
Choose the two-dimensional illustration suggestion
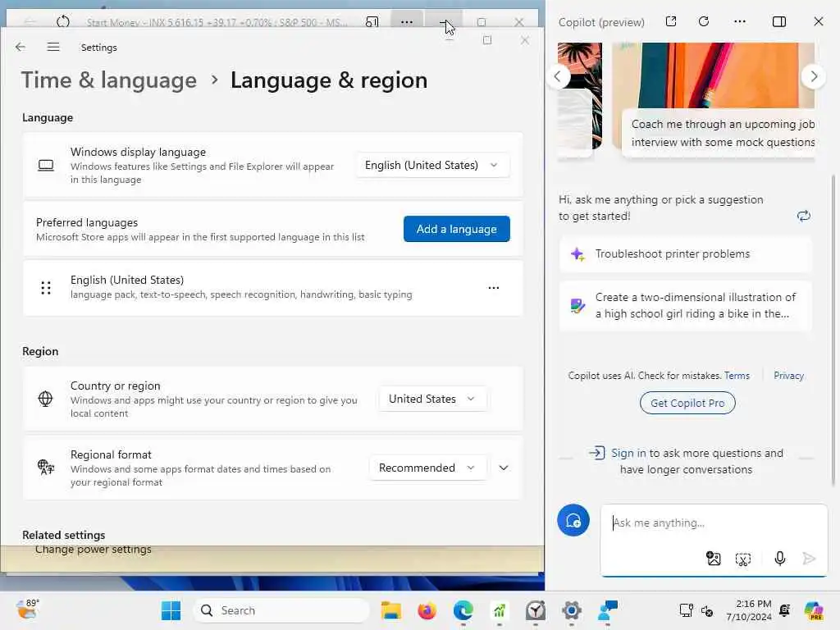pos(685,305)
